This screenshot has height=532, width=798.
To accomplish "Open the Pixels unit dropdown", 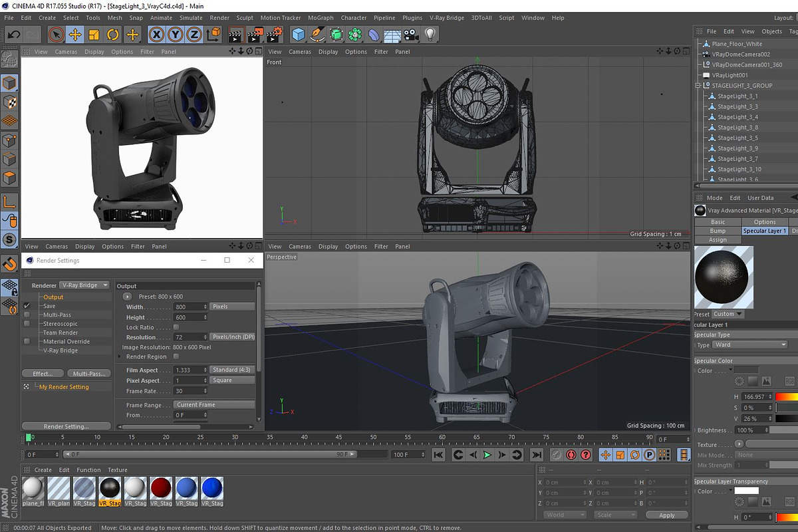I will click(x=232, y=307).
